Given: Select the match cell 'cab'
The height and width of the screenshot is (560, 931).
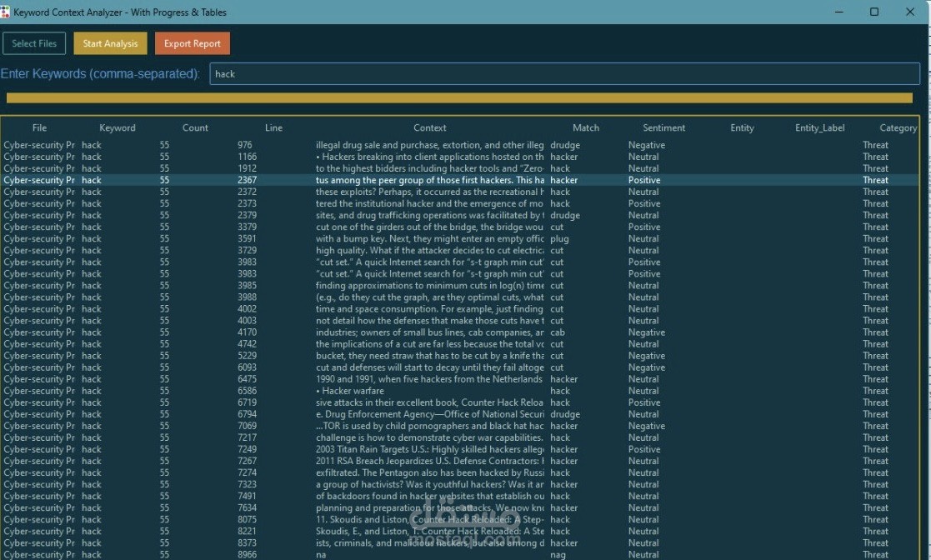Looking at the screenshot, I should coord(558,332).
